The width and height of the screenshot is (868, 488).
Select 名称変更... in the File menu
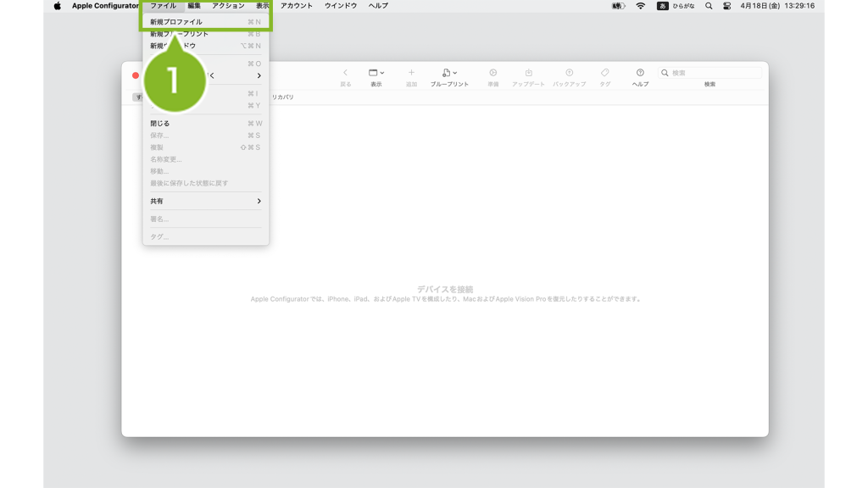[205, 159]
